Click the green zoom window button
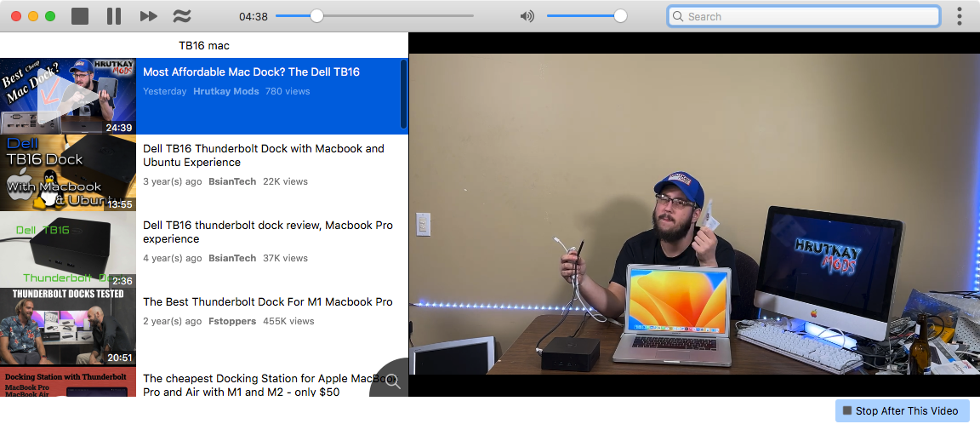Screen dimensions: 980x424 50,16
